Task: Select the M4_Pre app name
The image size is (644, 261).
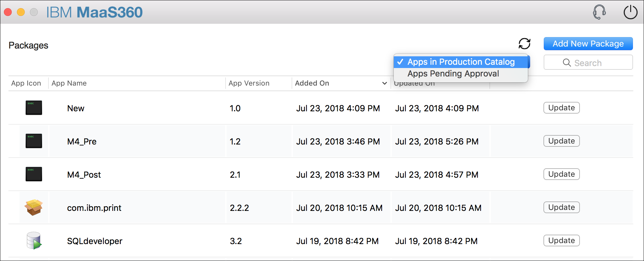Action: (82, 142)
